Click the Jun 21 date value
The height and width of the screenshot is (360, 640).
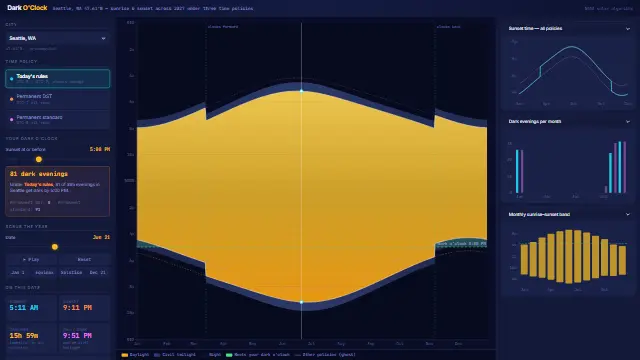[x=101, y=237]
